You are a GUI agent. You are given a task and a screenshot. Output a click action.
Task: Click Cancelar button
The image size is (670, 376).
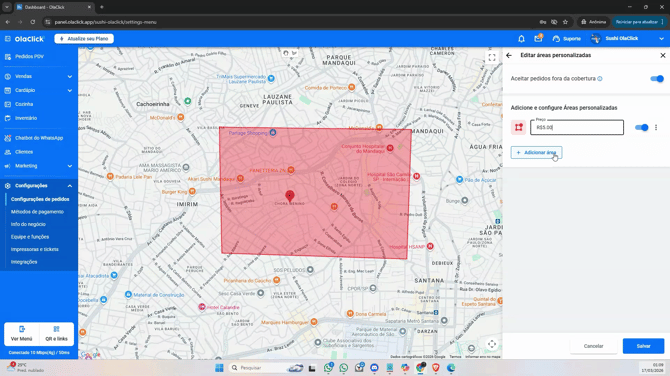(593, 346)
